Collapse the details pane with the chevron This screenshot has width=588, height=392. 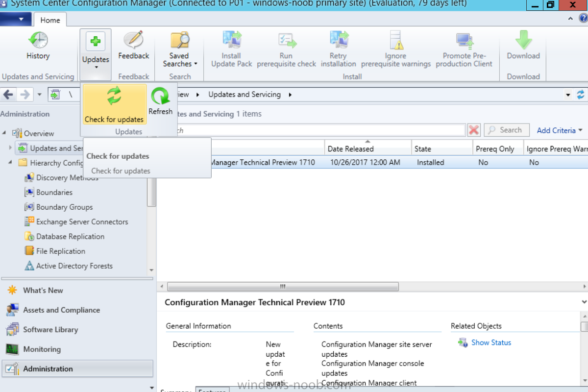(584, 302)
